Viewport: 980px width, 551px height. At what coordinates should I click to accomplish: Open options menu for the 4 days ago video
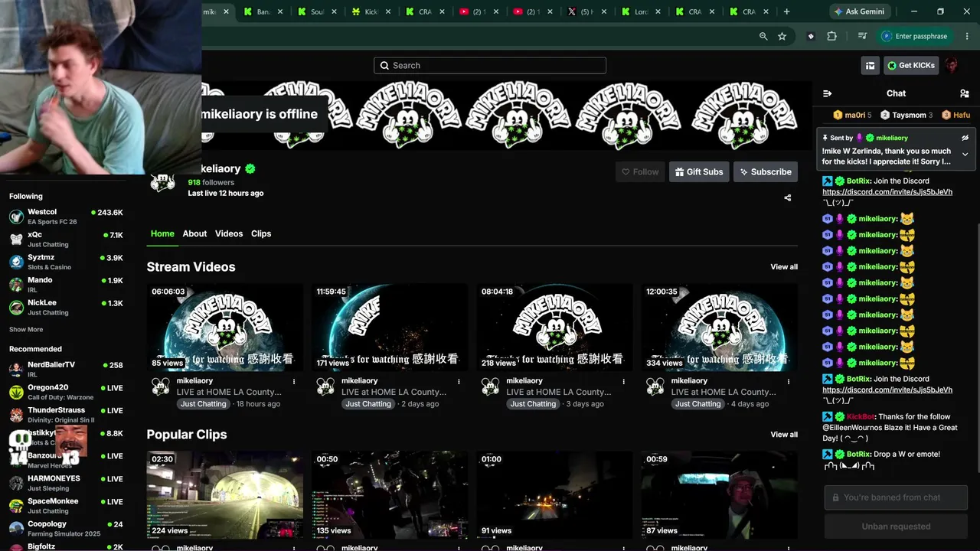point(789,381)
